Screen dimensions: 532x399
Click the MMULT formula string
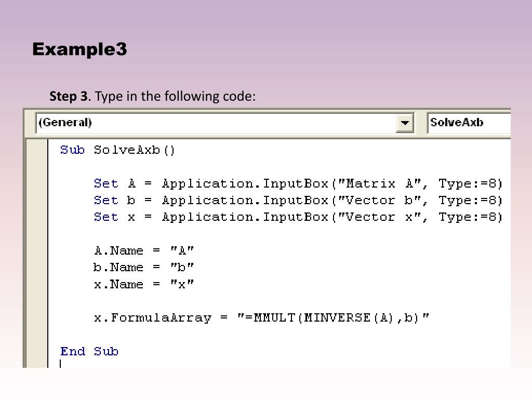[333, 318]
